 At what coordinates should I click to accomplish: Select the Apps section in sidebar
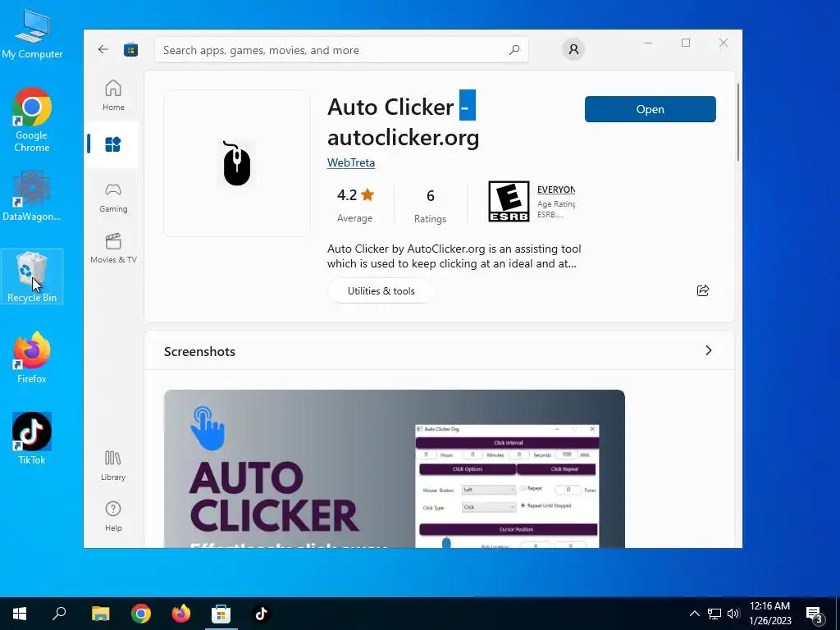[x=113, y=144]
